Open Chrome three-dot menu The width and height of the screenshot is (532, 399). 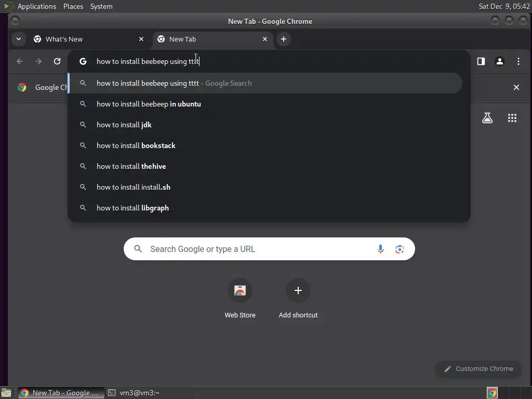point(518,61)
